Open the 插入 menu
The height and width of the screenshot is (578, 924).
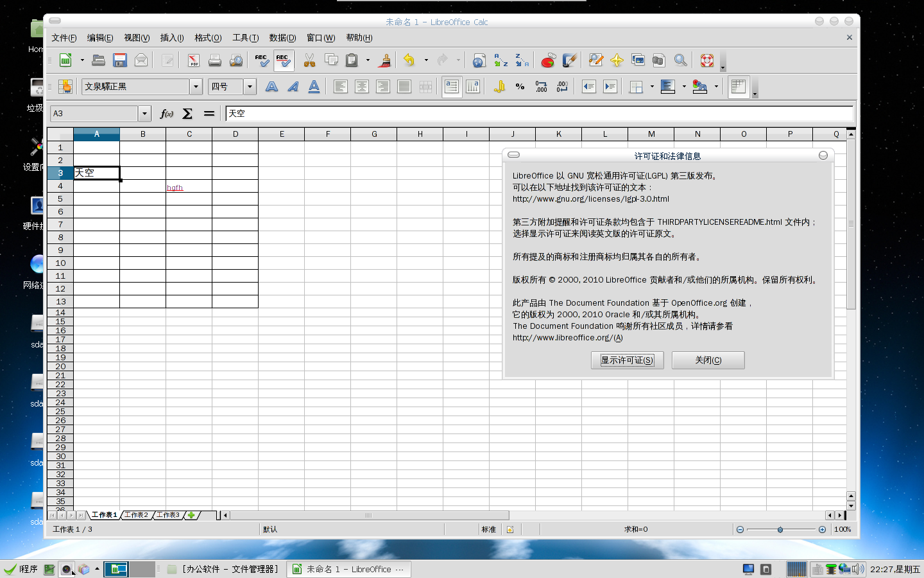click(172, 38)
